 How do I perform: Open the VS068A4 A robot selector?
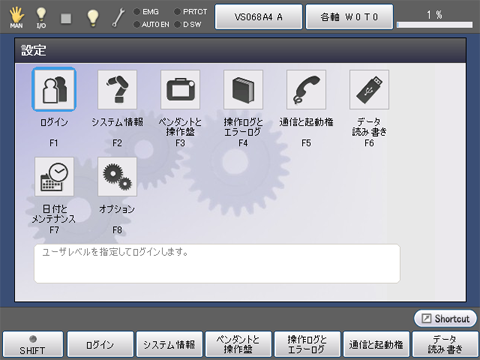pos(258,17)
